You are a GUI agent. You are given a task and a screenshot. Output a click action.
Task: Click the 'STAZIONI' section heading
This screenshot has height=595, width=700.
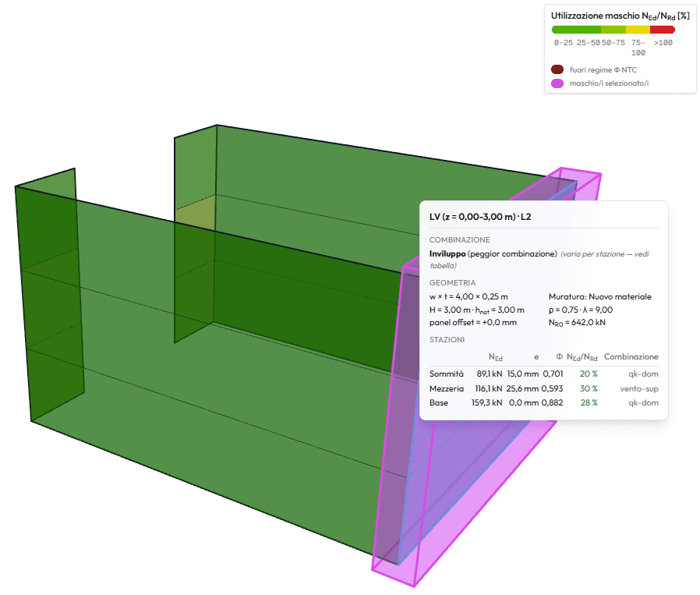pos(447,340)
